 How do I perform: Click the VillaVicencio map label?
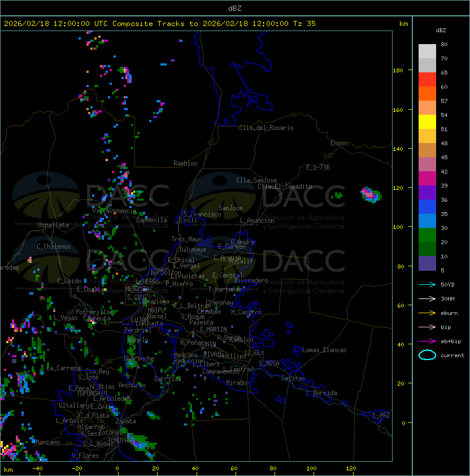[114, 211]
